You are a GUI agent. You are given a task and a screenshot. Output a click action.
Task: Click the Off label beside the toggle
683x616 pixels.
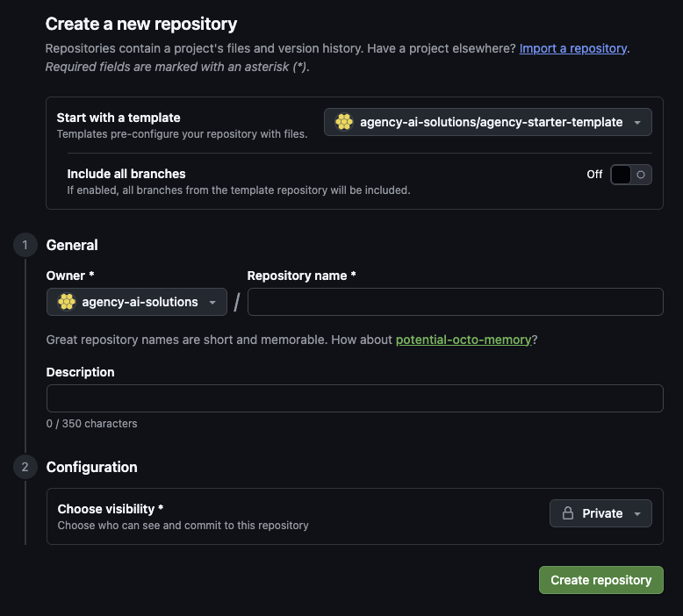point(594,175)
